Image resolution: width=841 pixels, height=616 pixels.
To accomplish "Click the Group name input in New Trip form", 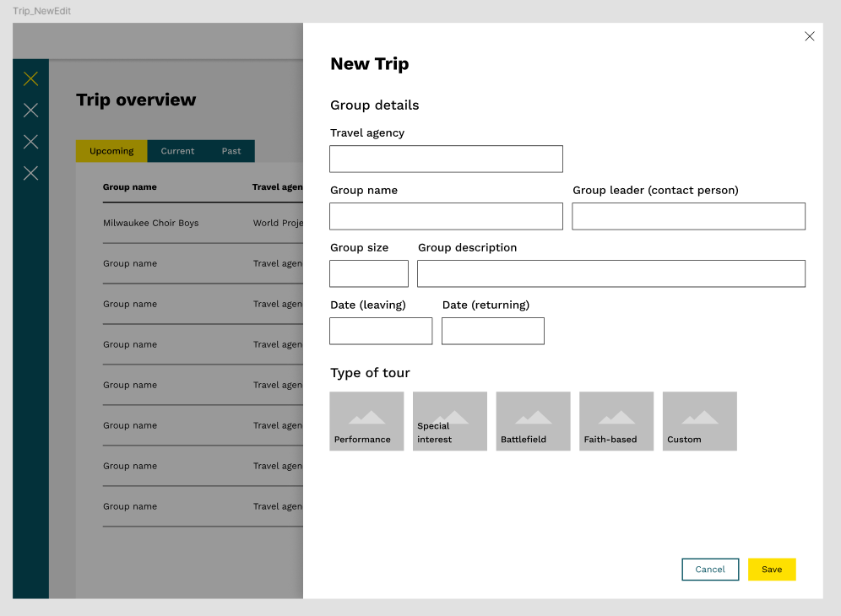I will pos(446,216).
